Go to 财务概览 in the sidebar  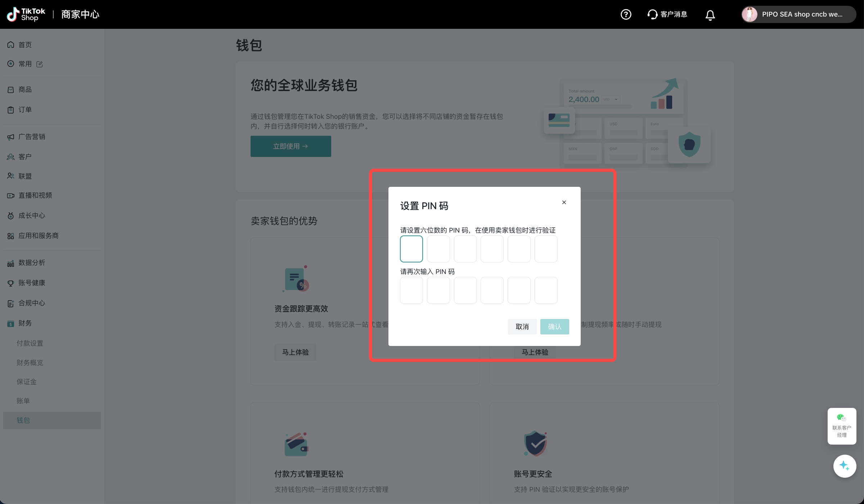tap(30, 363)
